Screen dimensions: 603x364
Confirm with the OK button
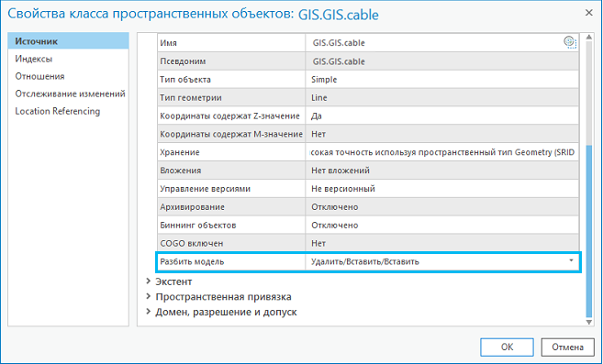click(x=507, y=347)
